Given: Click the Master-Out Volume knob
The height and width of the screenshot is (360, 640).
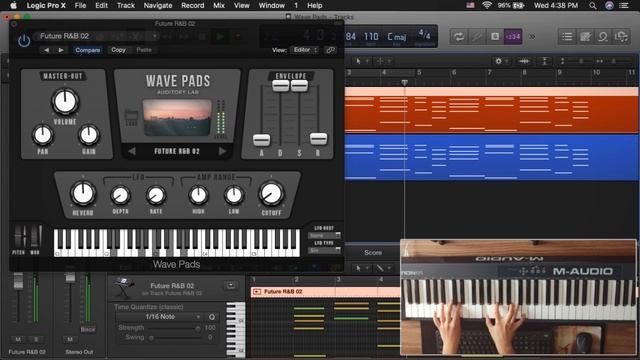Looking at the screenshot, I should click(x=65, y=102).
